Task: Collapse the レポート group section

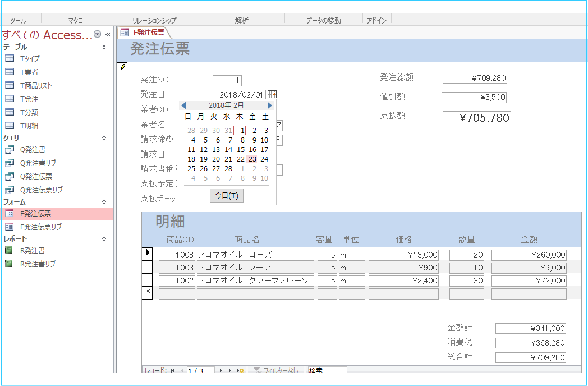Action: pos(104,239)
